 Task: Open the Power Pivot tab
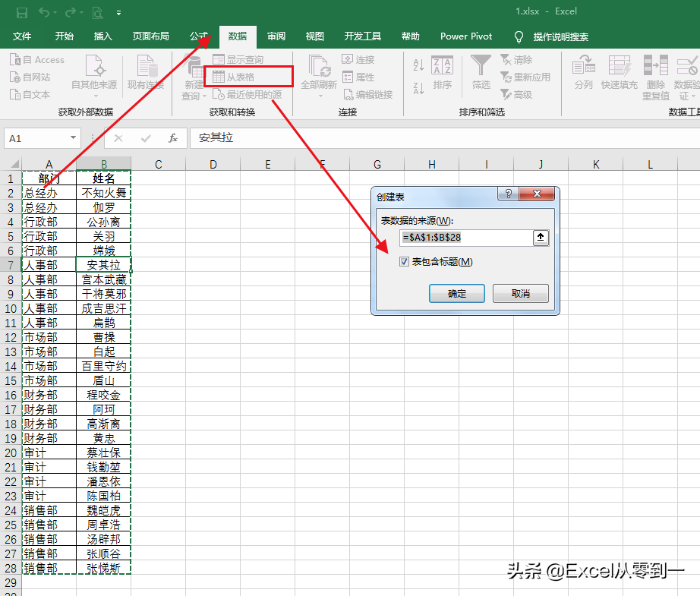tap(466, 36)
